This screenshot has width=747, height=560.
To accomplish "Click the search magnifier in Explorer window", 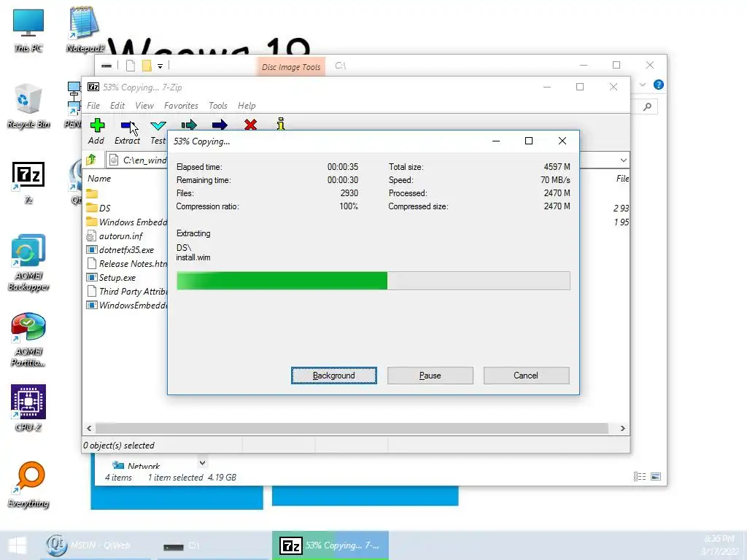I will (x=647, y=106).
